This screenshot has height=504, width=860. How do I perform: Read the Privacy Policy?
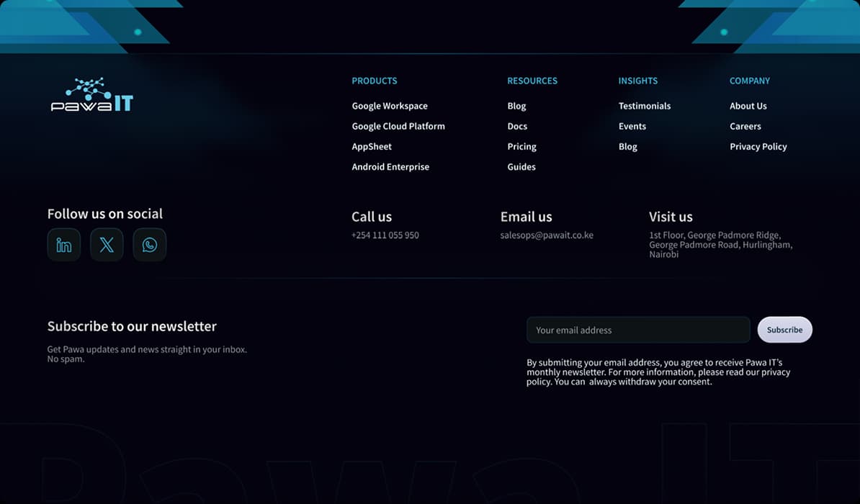coord(758,146)
